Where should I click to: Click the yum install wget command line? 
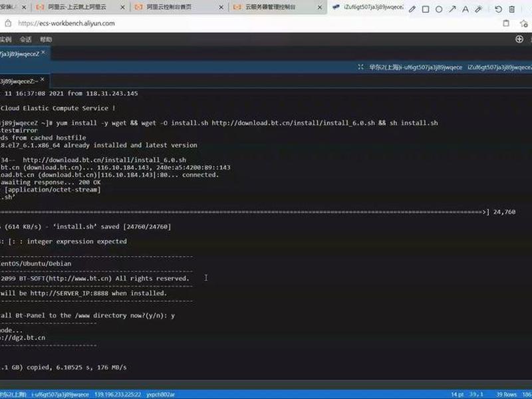(247, 123)
